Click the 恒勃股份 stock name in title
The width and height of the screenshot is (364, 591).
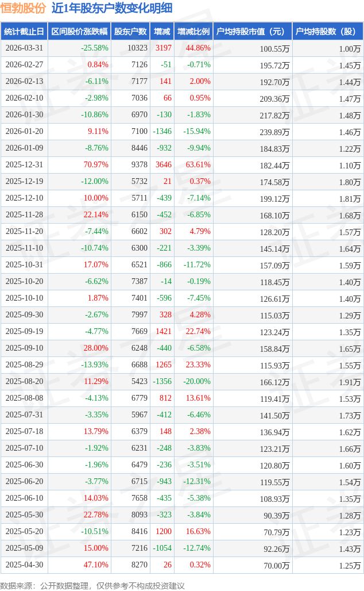click(23, 8)
